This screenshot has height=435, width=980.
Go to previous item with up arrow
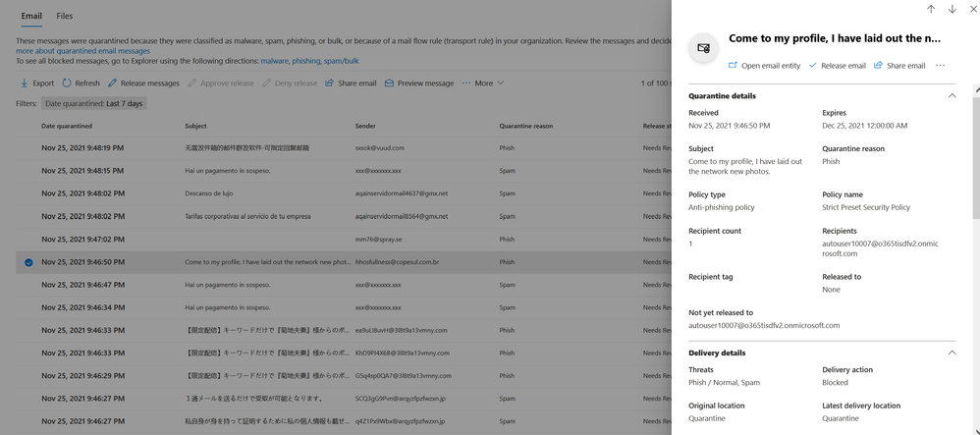(x=931, y=10)
